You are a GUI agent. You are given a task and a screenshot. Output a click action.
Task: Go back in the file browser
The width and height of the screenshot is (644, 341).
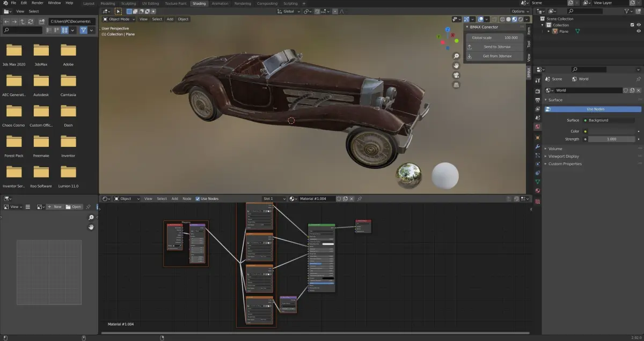[6, 21]
